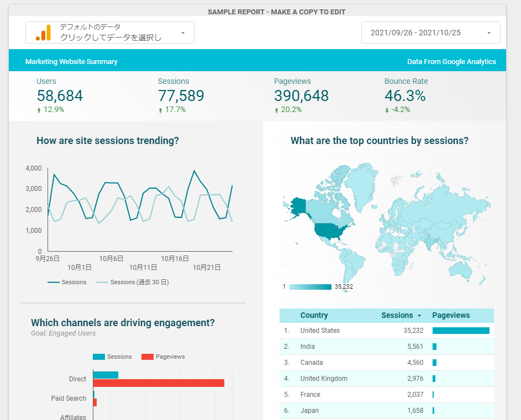Screen dimensions: 521x420
Task: Click the map gradient scale from 1 to 35,232
Action: pyautogui.click(x=310, y=287)
